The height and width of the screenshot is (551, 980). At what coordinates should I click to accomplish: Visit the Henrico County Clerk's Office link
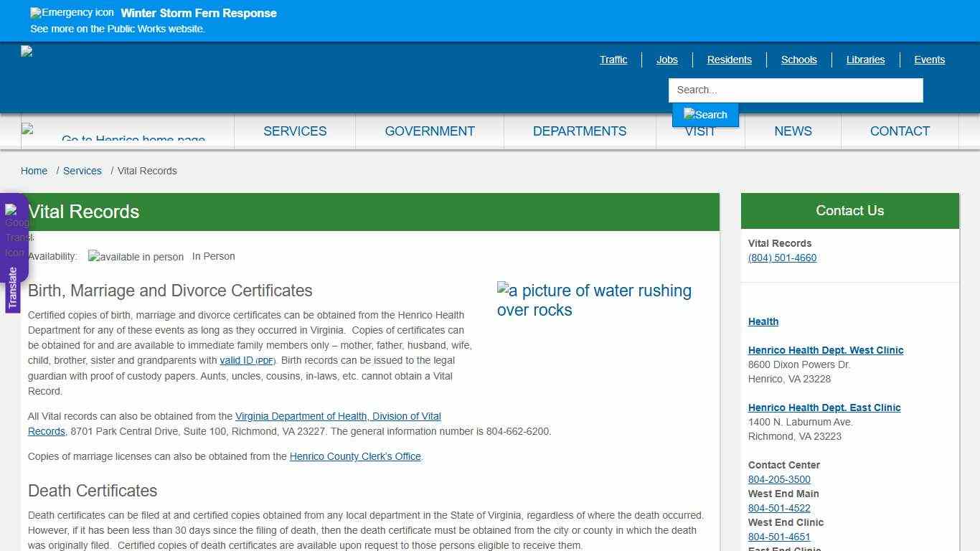(x=355, y=456)
